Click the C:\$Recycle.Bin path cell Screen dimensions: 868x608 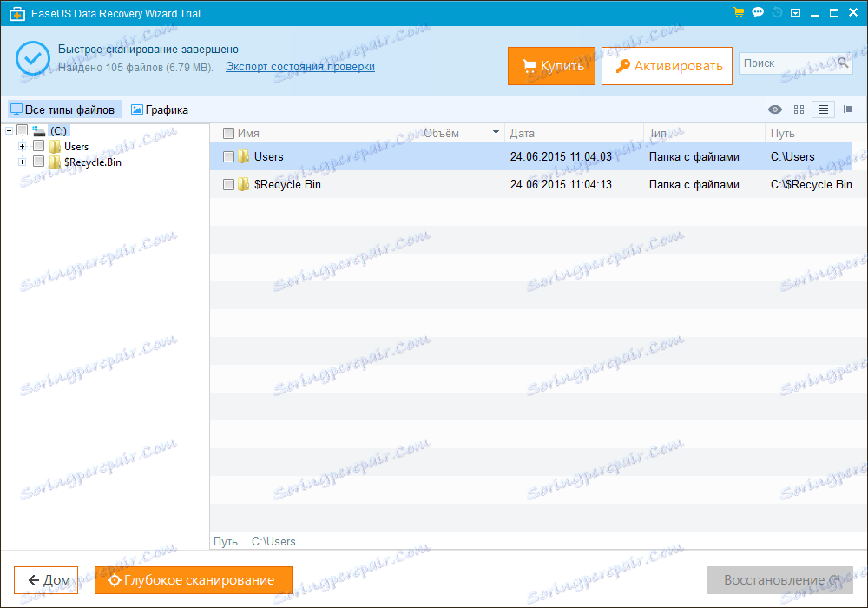pos(811,184)
